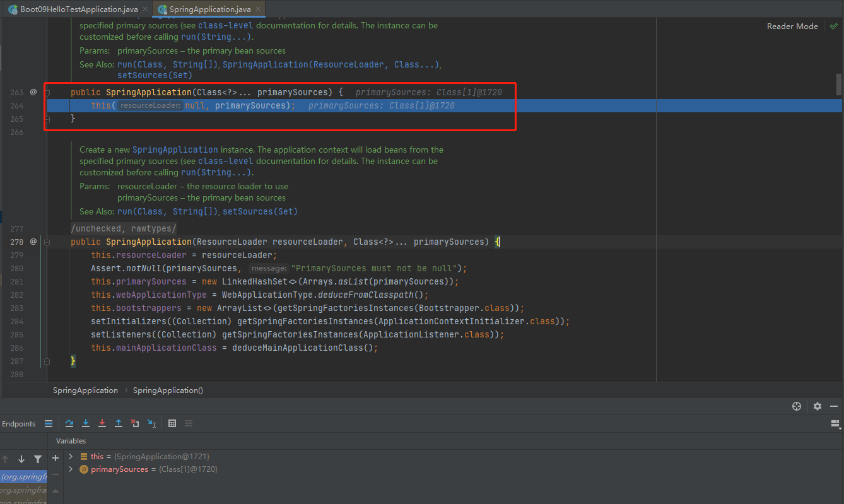This screenshot has width=844, height=504.
Task: Click the @ gutter icon on line 263
Action: tap(33, 92)
